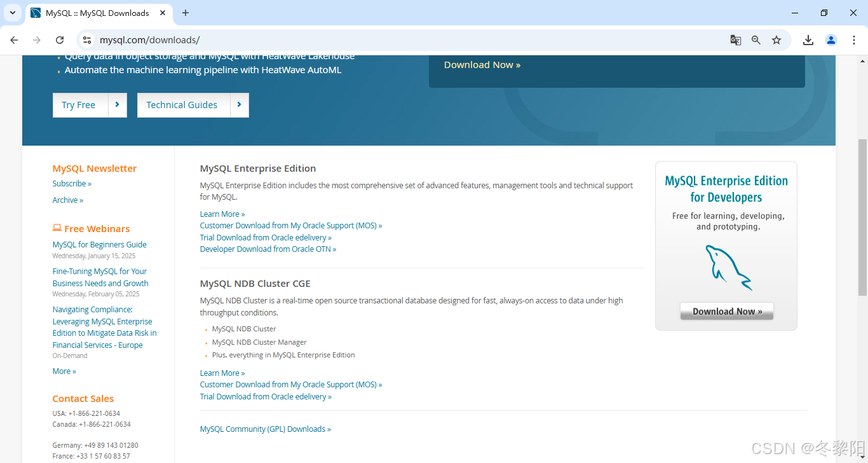Click USA: +1-866-221-0634 phone text

[x=86, y=413]
